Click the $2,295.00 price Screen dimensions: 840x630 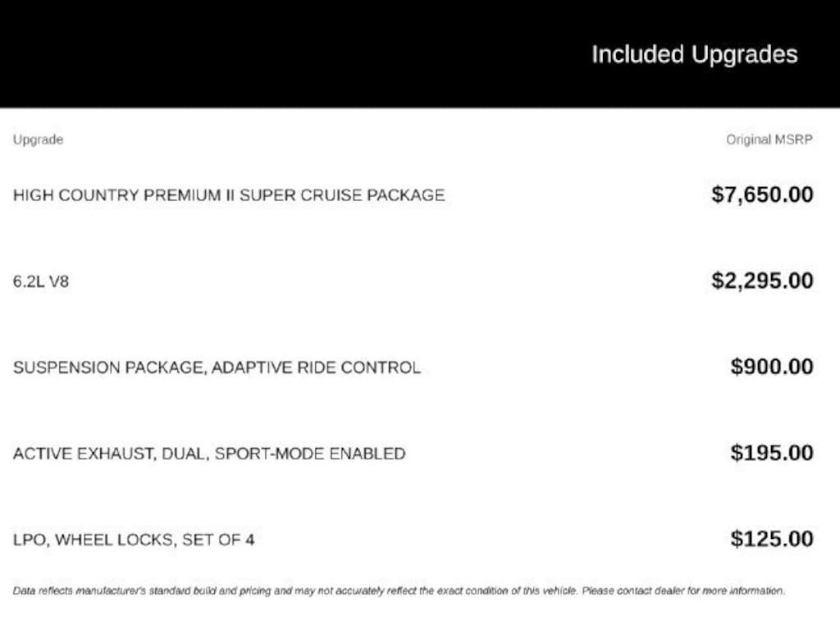tap(762, 281)
